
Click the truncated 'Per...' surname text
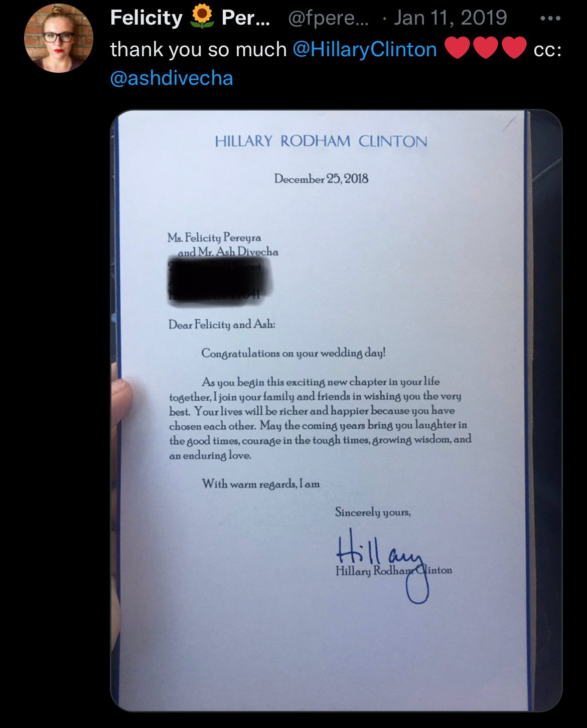pyautogui.click(x=246, y=18)
